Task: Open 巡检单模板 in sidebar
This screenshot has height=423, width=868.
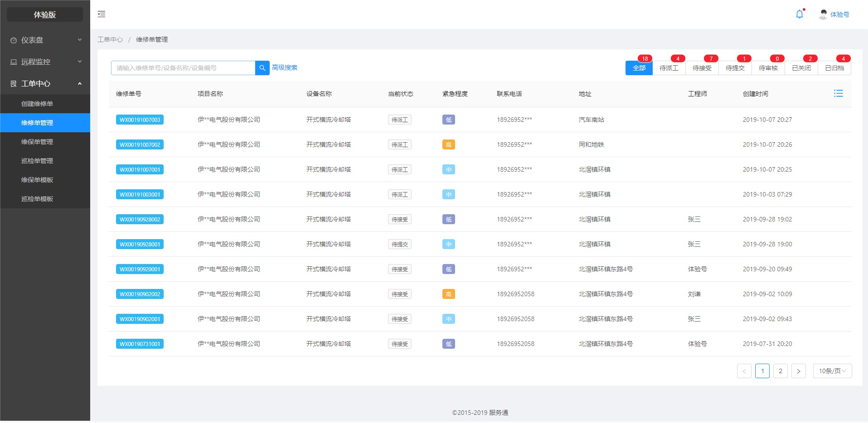Action: (x=45, y=199)
